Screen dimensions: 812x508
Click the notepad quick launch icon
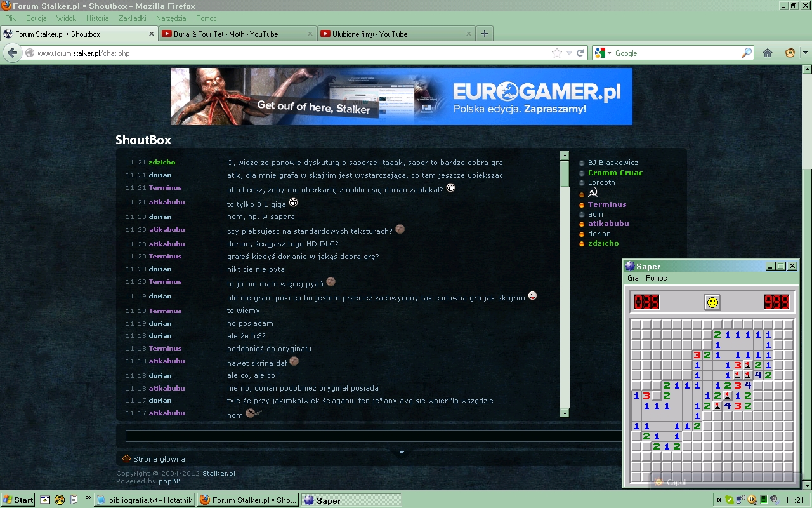click(74, 500)
